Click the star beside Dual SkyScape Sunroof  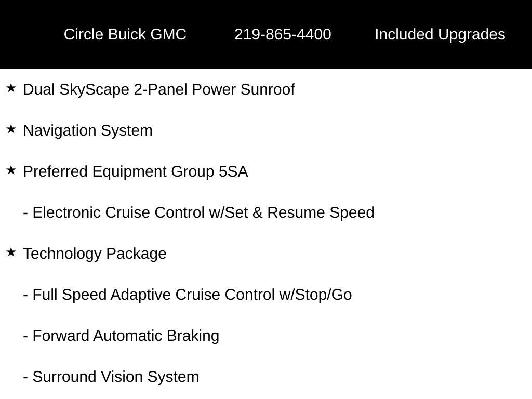(x=11, y=88)
